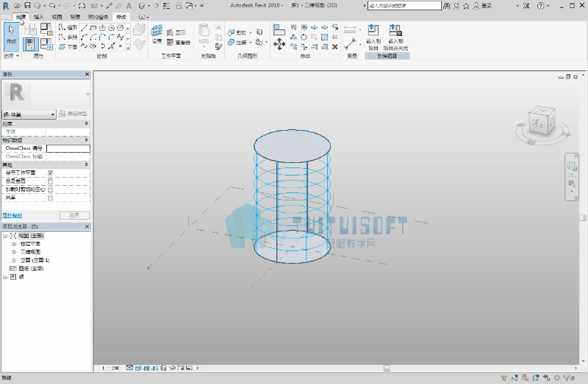The width and height of the screenshot is (588, 384).
Task: Click the Sign In button in title bar
Action: 483,6
